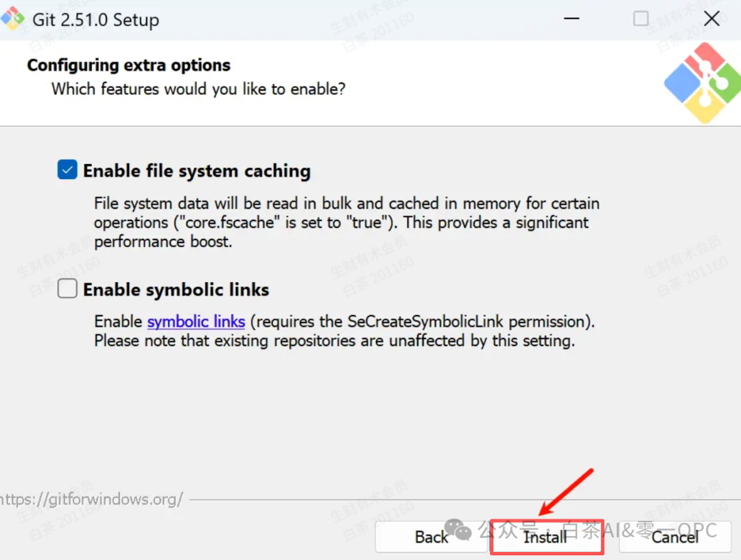Cancel the Git setup wizard

click(675, 537)
